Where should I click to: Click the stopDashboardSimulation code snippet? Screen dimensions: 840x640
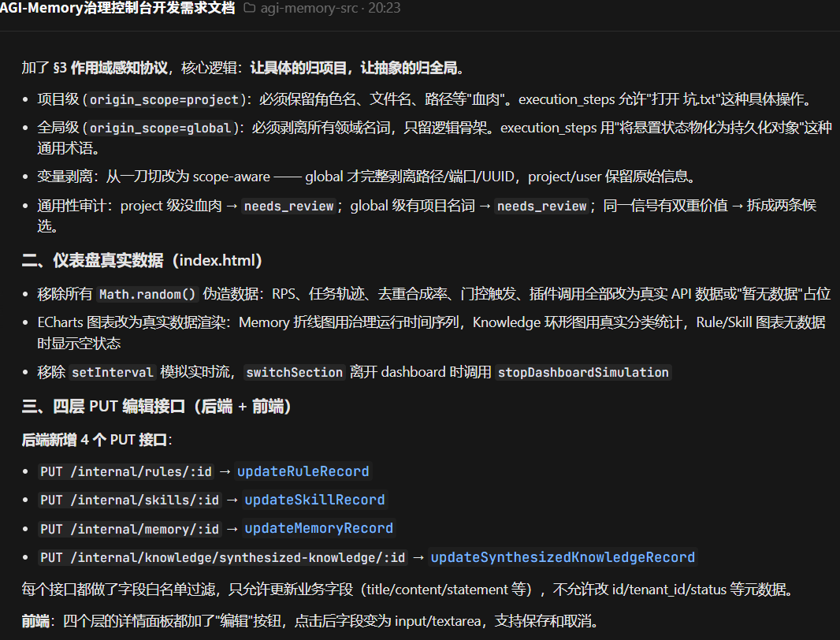click(x=583, y=372)
